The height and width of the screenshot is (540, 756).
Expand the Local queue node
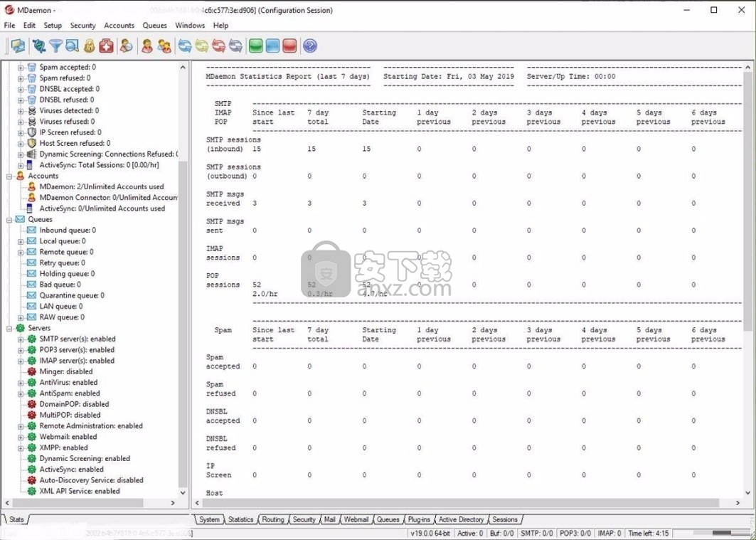(x=21, y=241)
